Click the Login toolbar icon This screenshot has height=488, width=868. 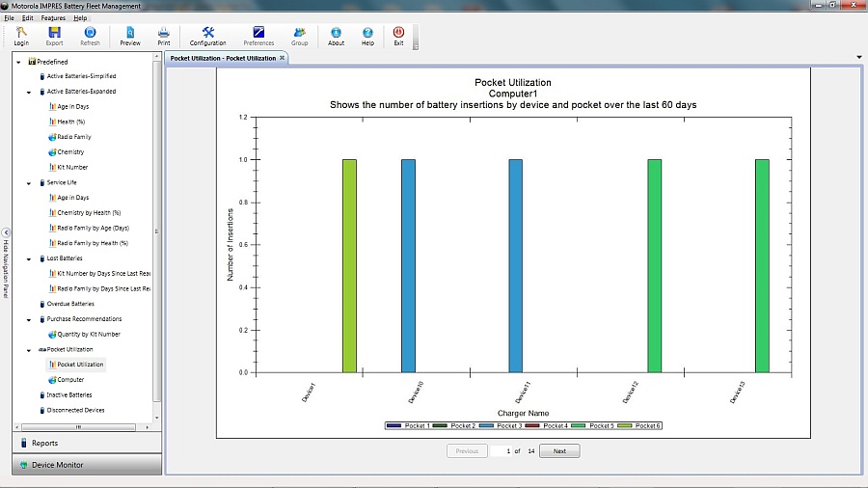click(21, 37)
